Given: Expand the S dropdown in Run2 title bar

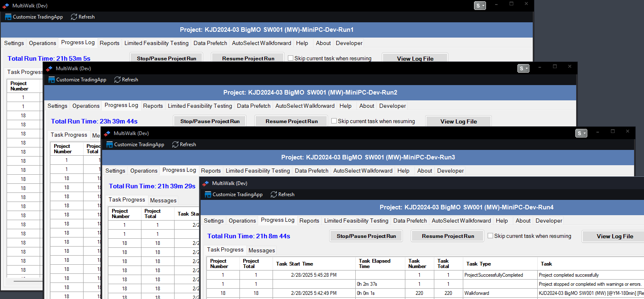Looking at the screenshot, I should coord(523,68).
